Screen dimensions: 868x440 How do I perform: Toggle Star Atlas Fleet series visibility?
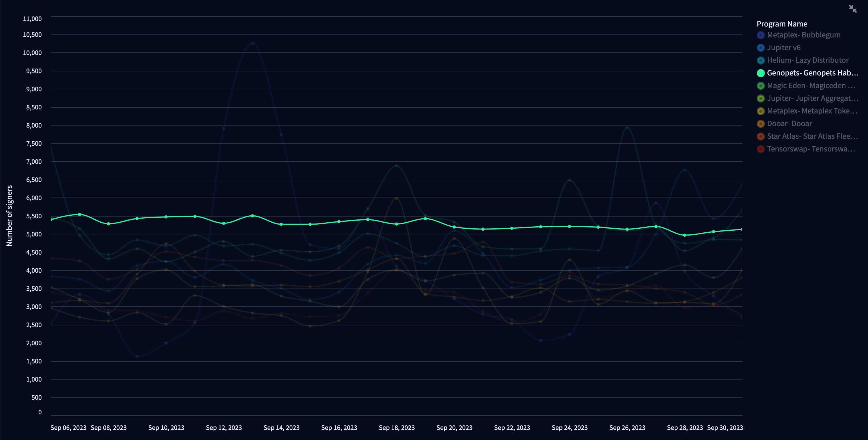pyautogui.click(x=761, y=136)
